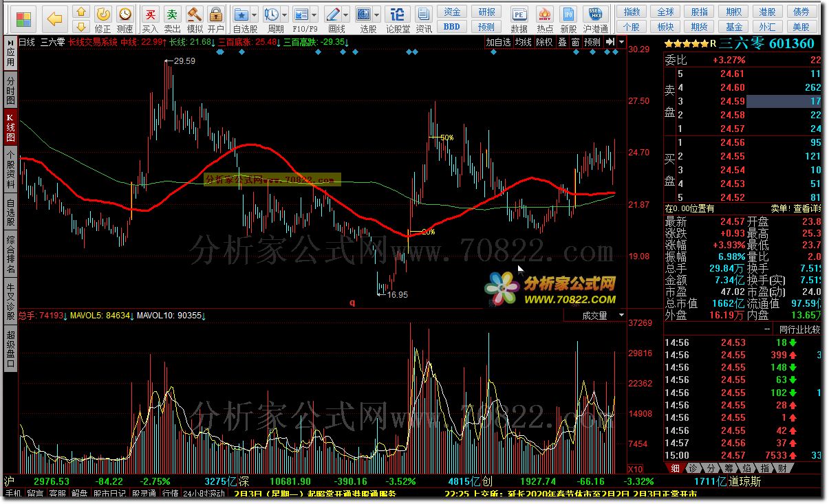Switch to the 自选股 sidebar tab
This screenshot has height=504, width=829.
pos(10,212)
